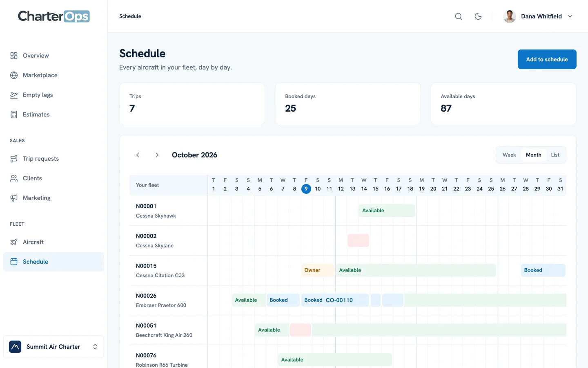Open N00015 Booked block
588x368 pixels.
point(543,270)
